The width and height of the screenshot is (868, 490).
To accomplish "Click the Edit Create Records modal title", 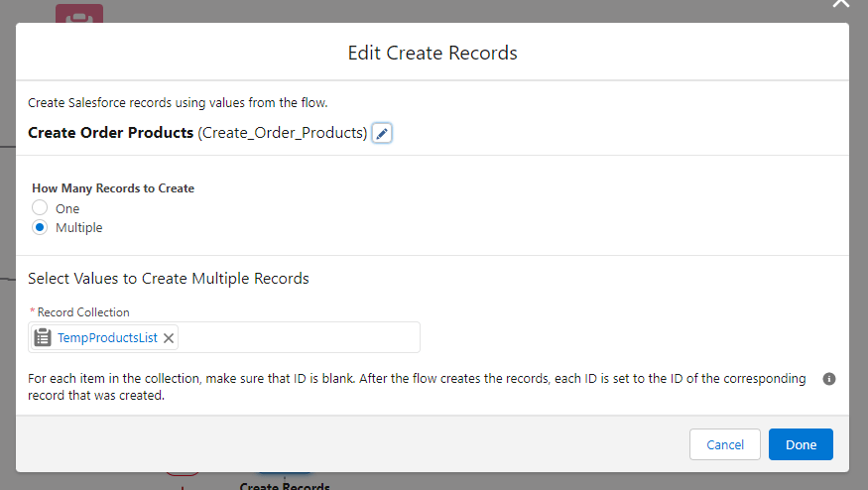I will (x=433, y=53).
